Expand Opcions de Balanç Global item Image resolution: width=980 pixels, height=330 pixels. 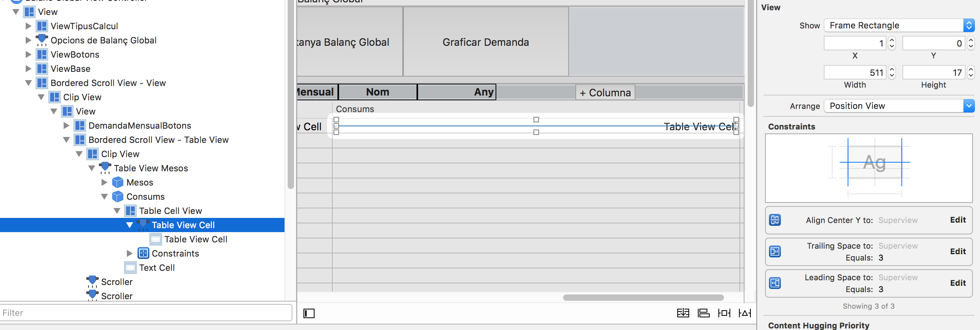pyautogui.click(x=28, y=40)
